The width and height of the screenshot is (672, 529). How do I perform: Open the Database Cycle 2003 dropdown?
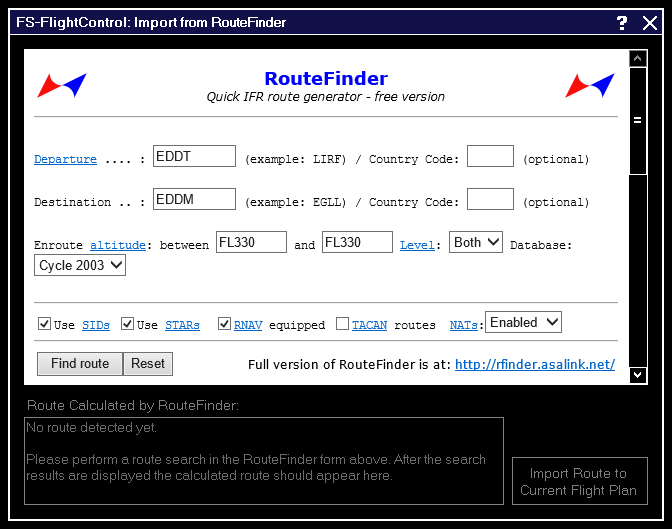[x=80, y=265]
